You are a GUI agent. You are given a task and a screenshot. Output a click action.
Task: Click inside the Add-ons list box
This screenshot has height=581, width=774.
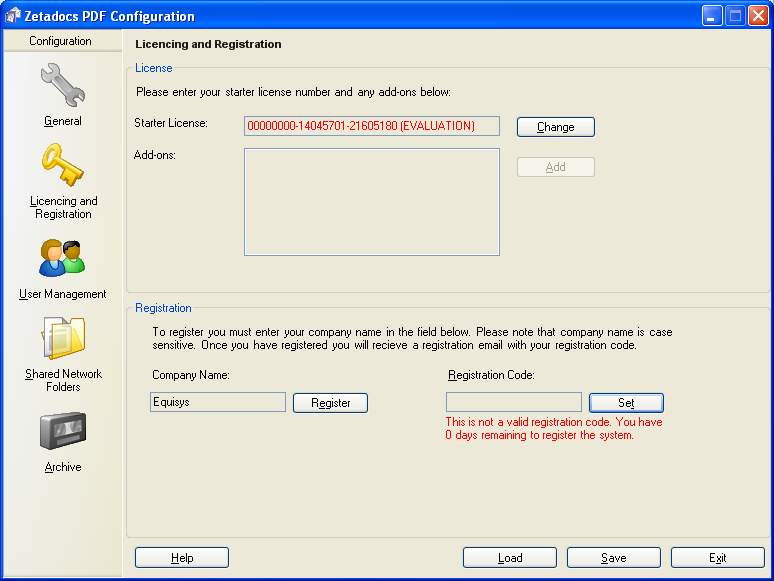(x=371, y=202)
